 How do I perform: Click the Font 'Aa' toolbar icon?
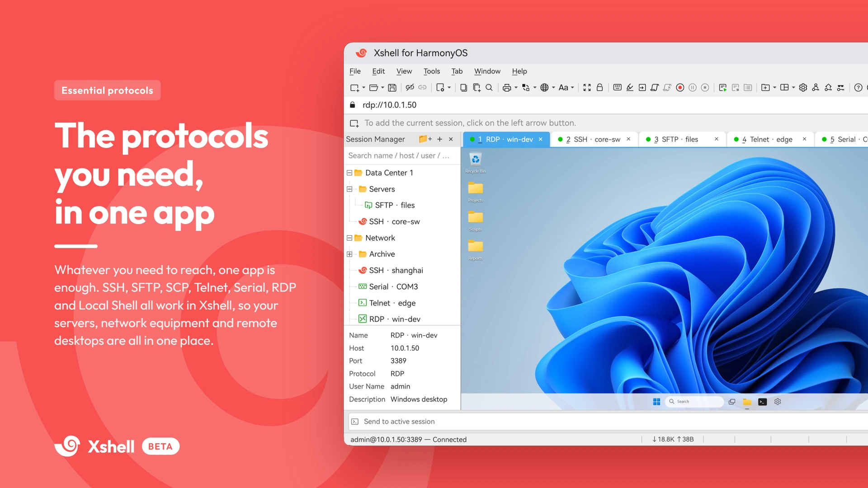tap(563, 88)
